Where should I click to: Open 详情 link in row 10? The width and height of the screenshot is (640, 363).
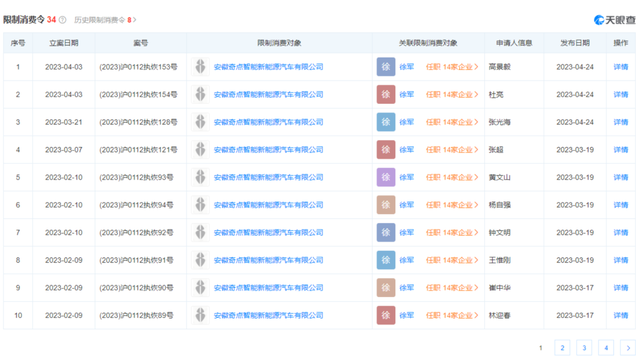pyautogui.click(x=620, y=315)
